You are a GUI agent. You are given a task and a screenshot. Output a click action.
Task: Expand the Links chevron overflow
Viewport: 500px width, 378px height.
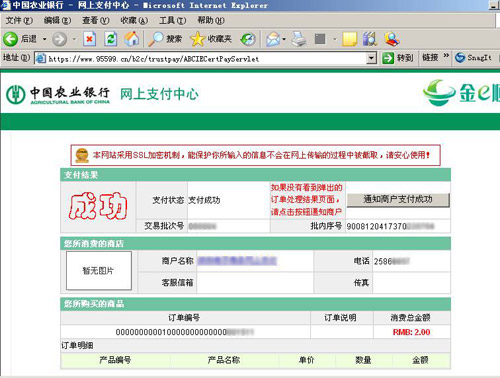[x=446, y=55]
